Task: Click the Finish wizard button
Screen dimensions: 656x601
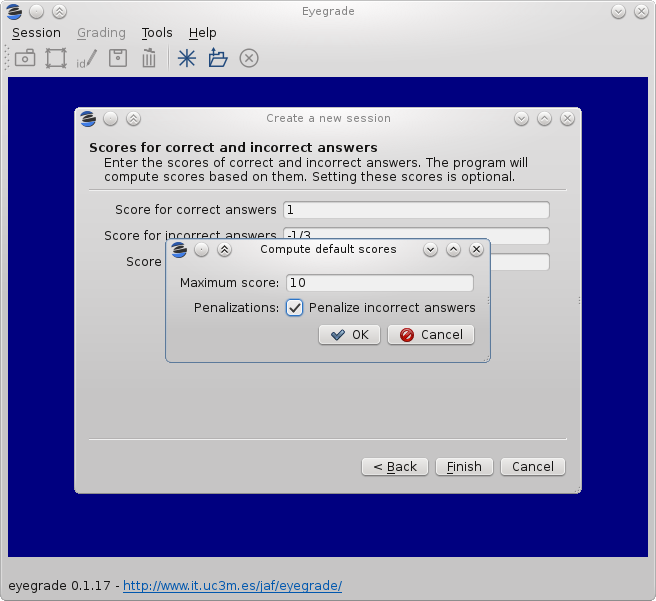Action: 464,467
